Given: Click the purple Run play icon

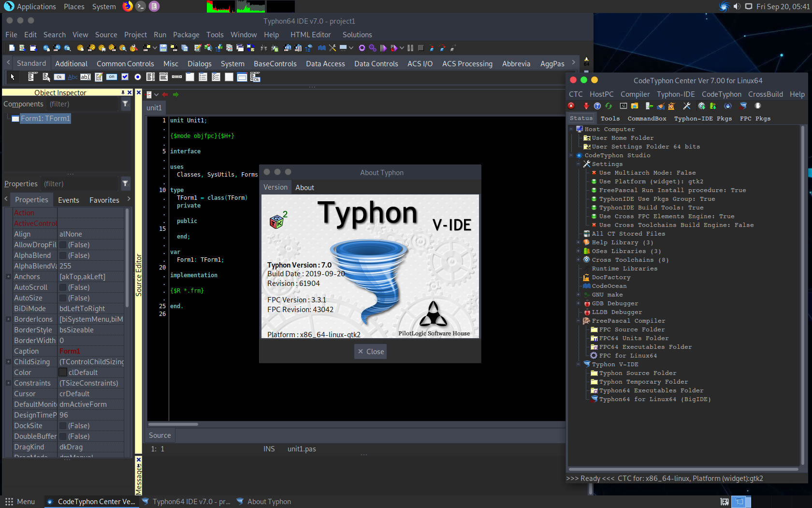Looking at the screenshot, I should click(x=383, y=48).
